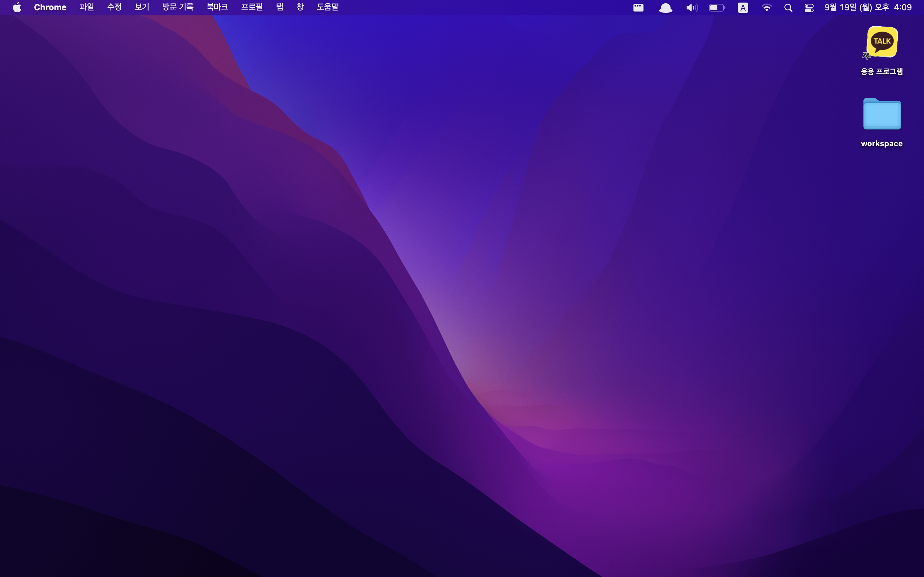Open the volume control icon
The image size is (924, 577).
(x=691, y=8)
